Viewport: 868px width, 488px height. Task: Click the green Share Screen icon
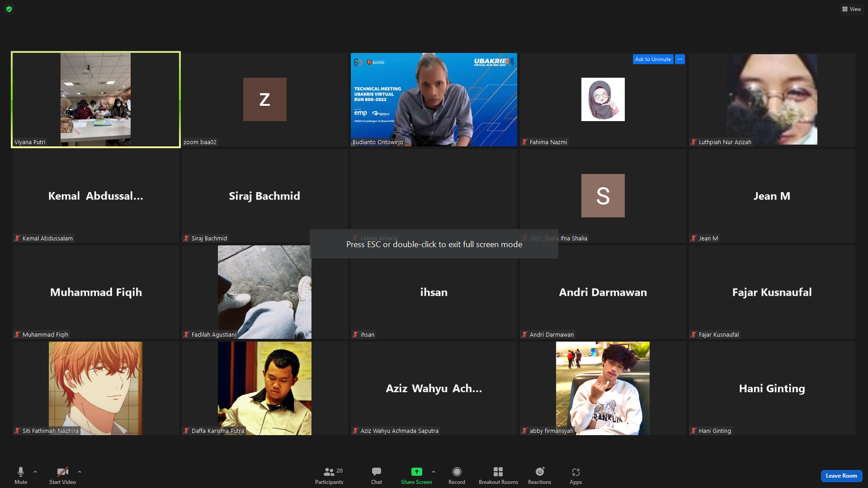click(416, 472)
